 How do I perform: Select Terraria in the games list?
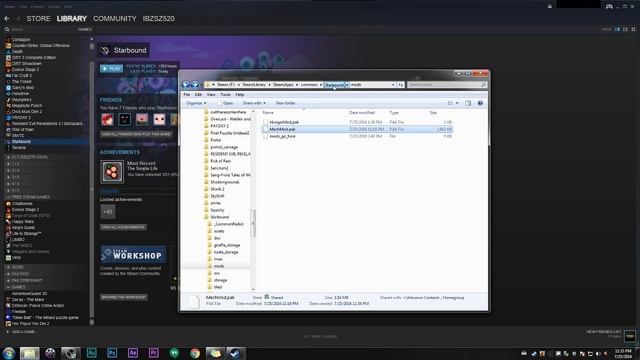pyautogui.click(x=18, y=148)
